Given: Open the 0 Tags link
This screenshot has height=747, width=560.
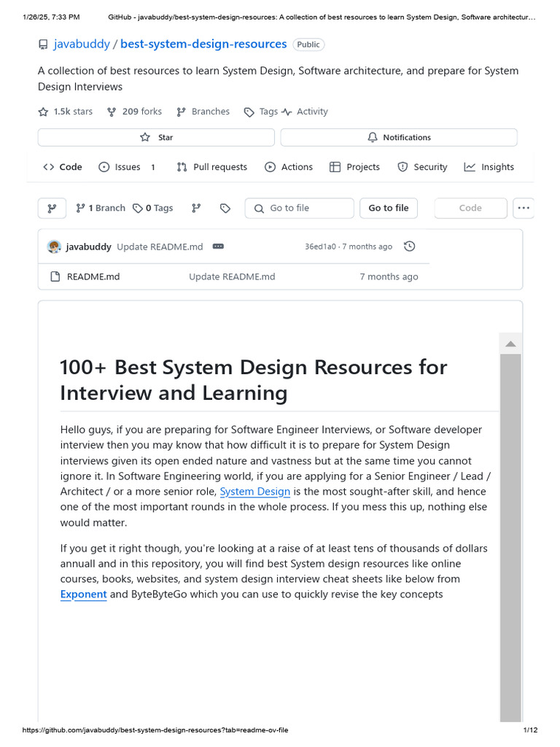Looking at the screenshot, I should pyautogui.click(x=153, y=208).
